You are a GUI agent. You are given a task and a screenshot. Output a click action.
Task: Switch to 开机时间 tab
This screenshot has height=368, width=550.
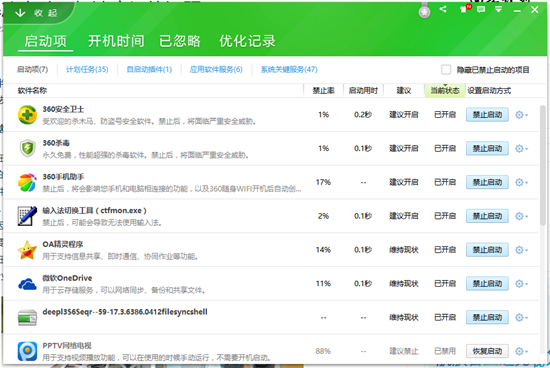click(x=116, y=41)
